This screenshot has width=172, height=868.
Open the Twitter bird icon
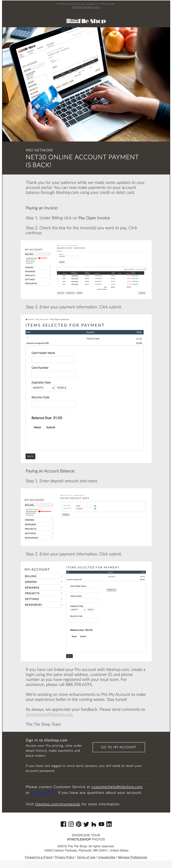click(x=86, y=824)
